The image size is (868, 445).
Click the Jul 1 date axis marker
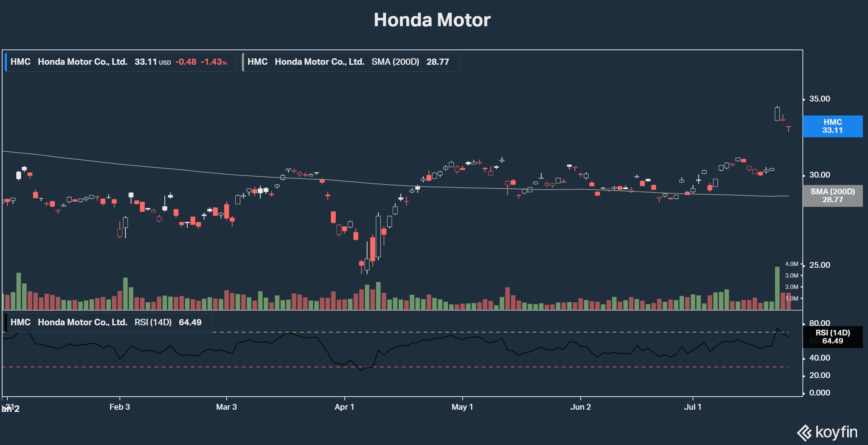pos(692,407)
